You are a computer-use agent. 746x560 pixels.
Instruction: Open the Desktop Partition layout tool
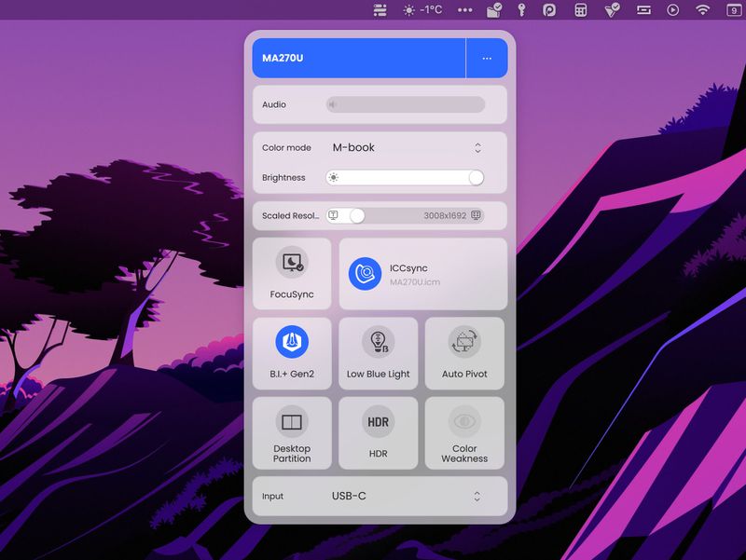(x=292, y=422)
